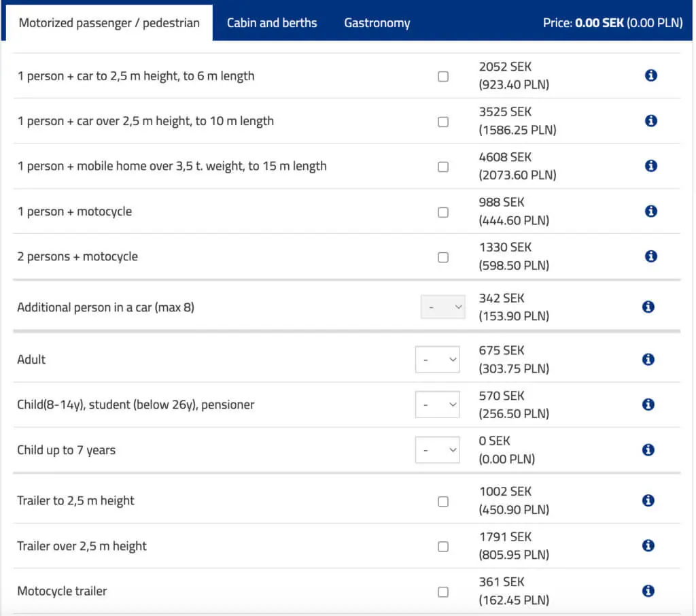Show info icon for car over 2,5 m height row
This screenshot has height=616, width=696.
tap(650, 121)
